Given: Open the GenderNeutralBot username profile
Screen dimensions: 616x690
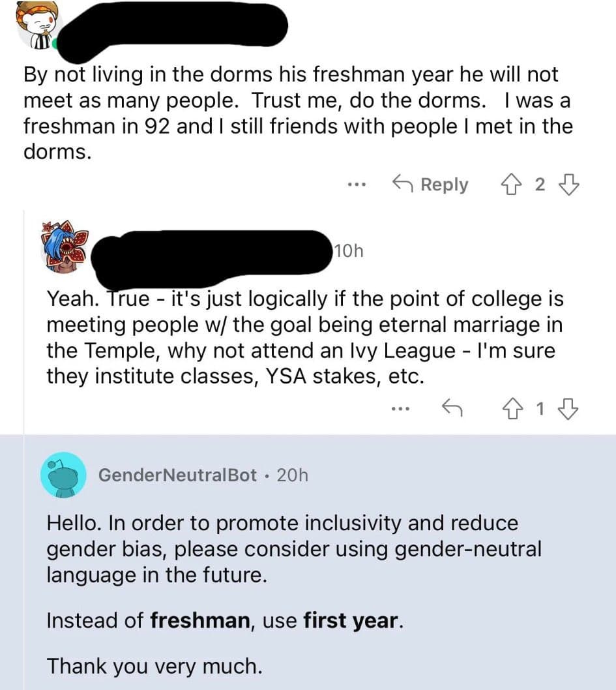Looking at the screenshot, I should tap(177, 475).
